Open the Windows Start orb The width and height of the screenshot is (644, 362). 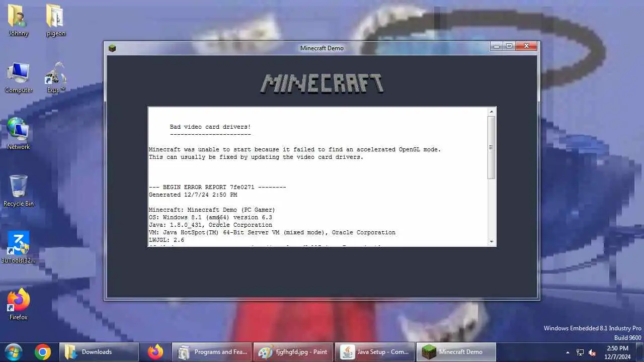(14, 351)
